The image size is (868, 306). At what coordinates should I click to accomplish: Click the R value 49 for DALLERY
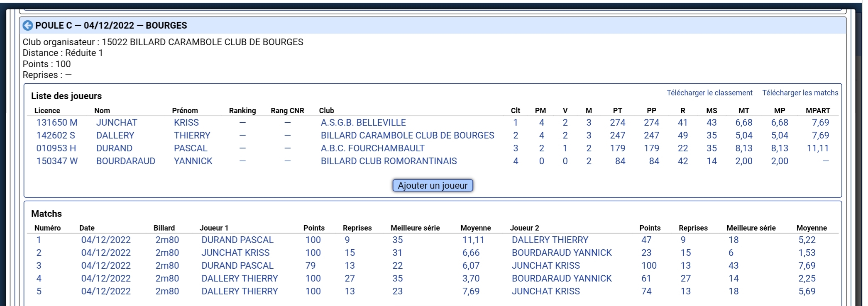tap(683, 136)
